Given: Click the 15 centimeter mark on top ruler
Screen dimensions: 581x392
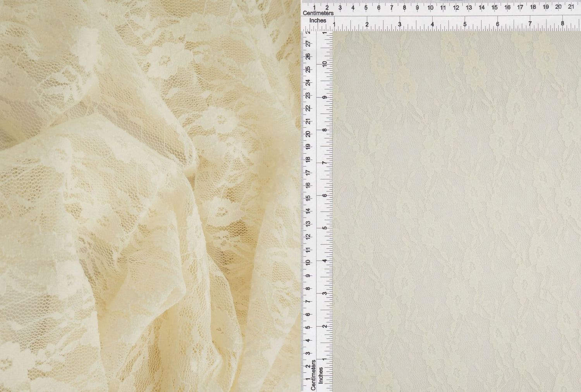Looking at the screenshot, I should click(495, 7).
